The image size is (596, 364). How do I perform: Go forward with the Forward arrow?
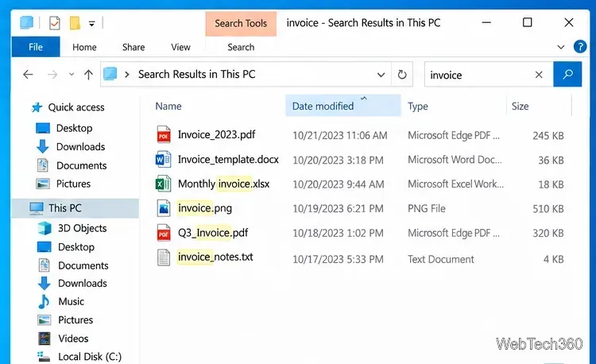pyautogui.click(x=52, y=75)
